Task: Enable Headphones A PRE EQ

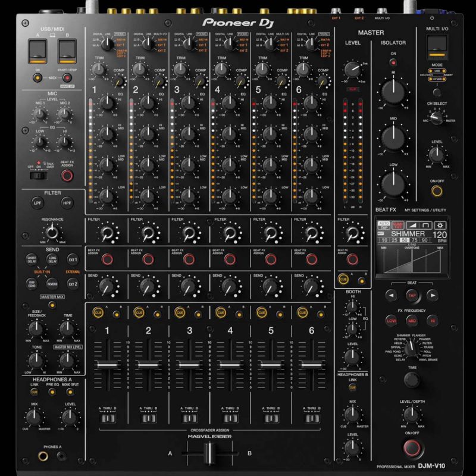Action: [x=52, y=392]
